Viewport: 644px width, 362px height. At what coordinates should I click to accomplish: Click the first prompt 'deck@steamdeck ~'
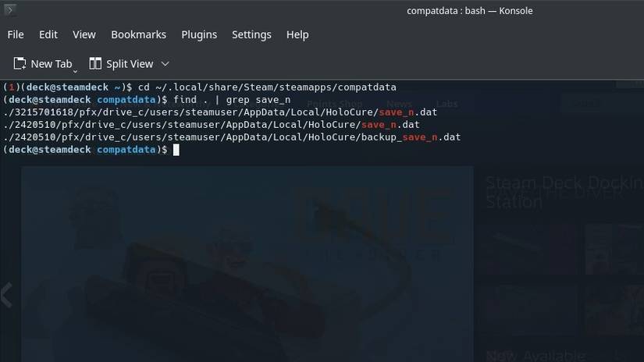(73, 87)
